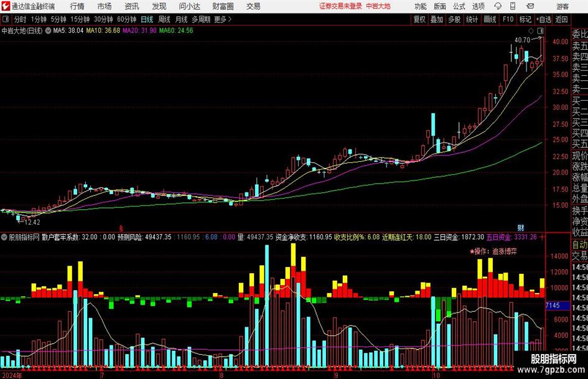
Task: Click the 中岩大地(日线) chart title
Action: point(22,30)
